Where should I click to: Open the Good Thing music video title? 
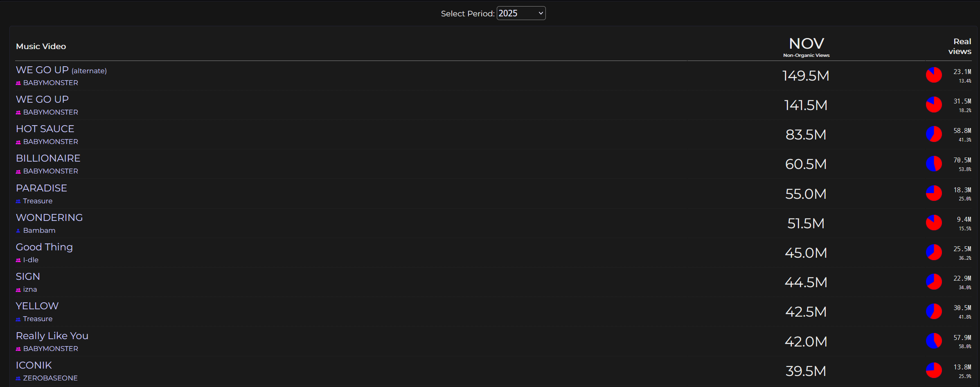44,247
